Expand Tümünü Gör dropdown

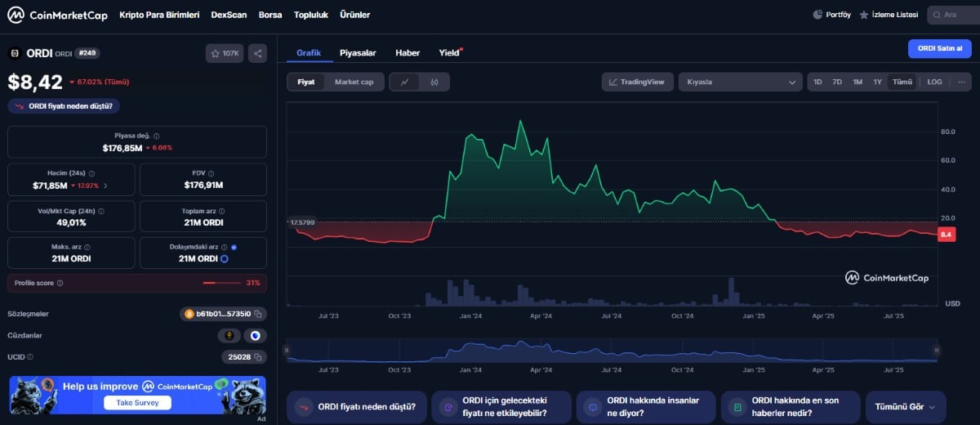pos(906,406)
